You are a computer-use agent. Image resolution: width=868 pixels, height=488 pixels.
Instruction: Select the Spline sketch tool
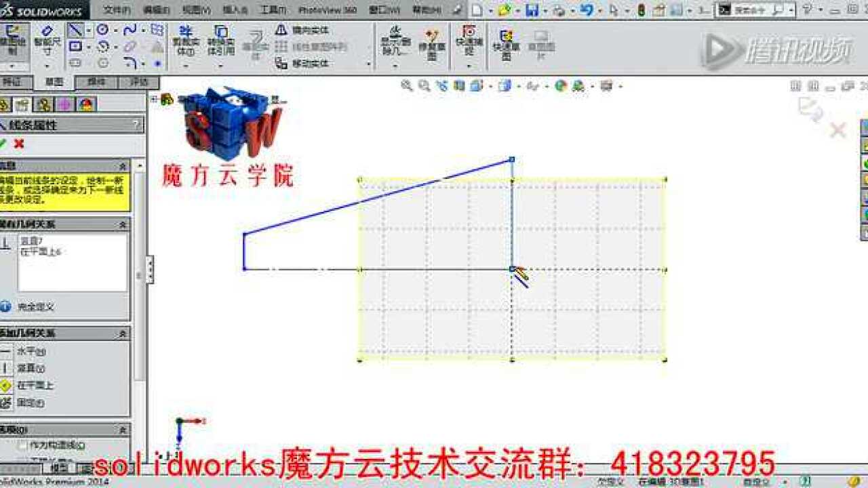130,30
